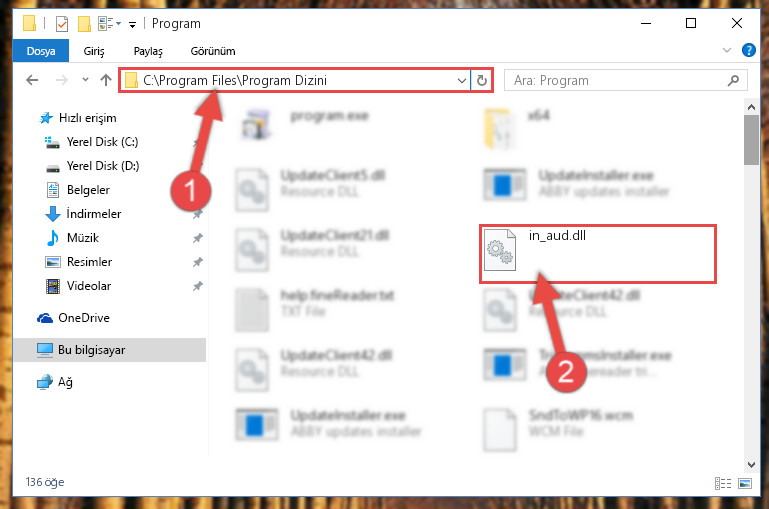Expand the address bar history dropdown
Image resolution: width=769 pixels, height=509 pixels.
coord(461,80)
